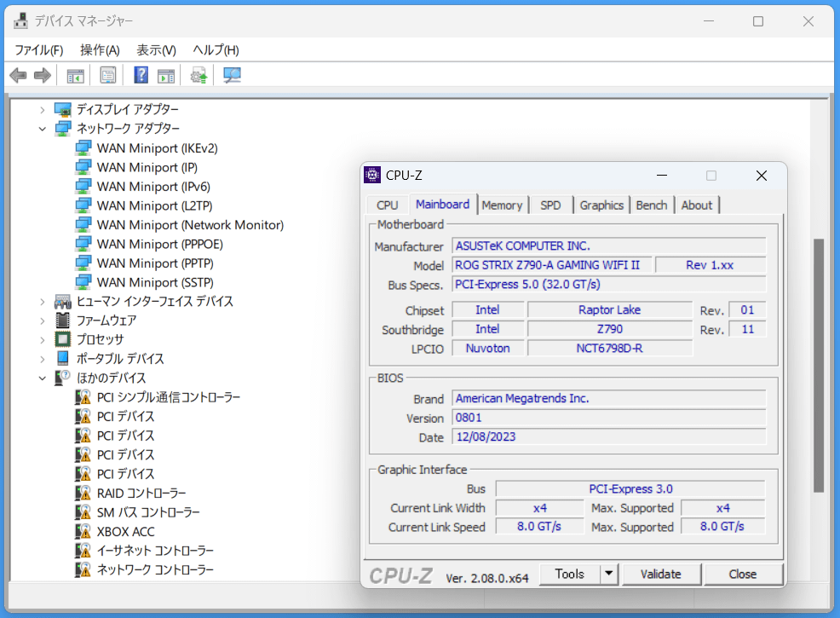Expand the プロセッサ node
The image size is (840, 618).
pos(43,340)
